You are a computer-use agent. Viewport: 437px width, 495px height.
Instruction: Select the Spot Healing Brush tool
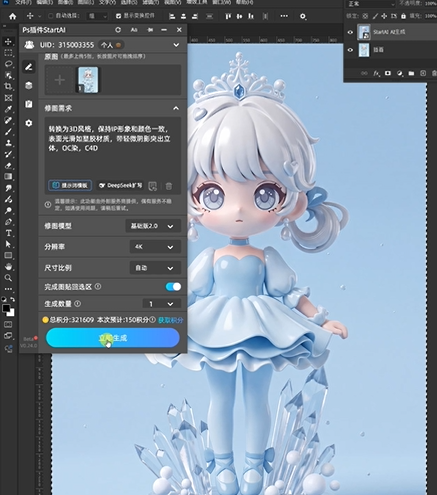pos(8,120)
